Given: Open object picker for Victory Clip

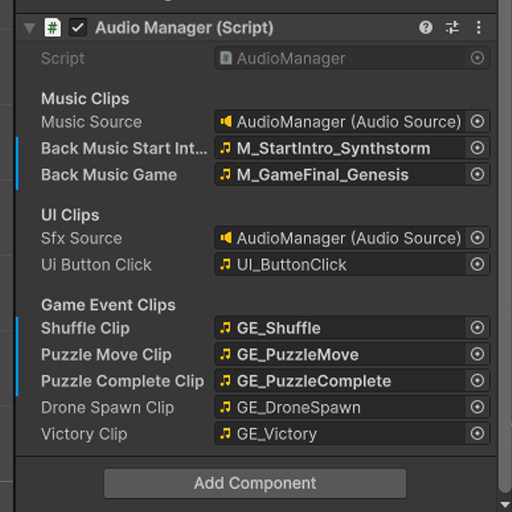Looking at the screenshot, I should (x=477, y=434).
